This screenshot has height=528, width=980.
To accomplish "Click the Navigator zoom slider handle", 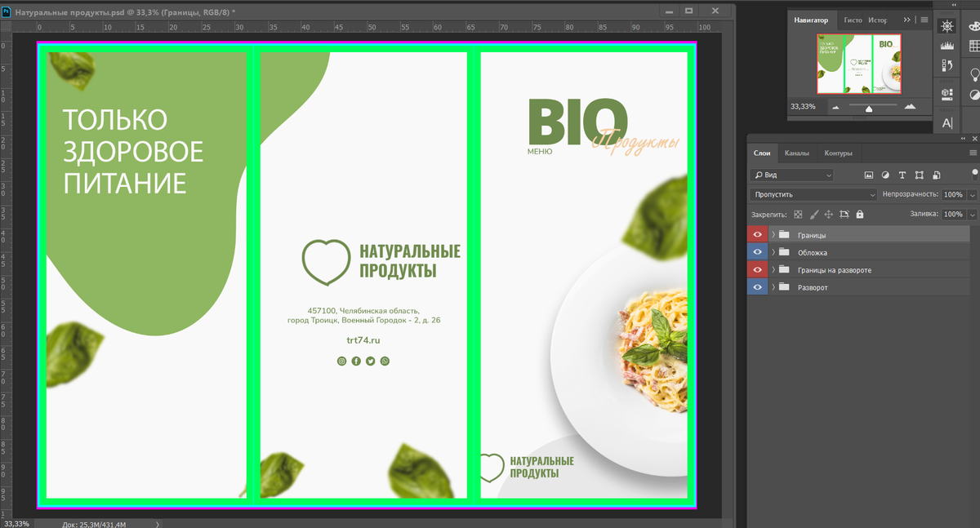I will [869, 109].
